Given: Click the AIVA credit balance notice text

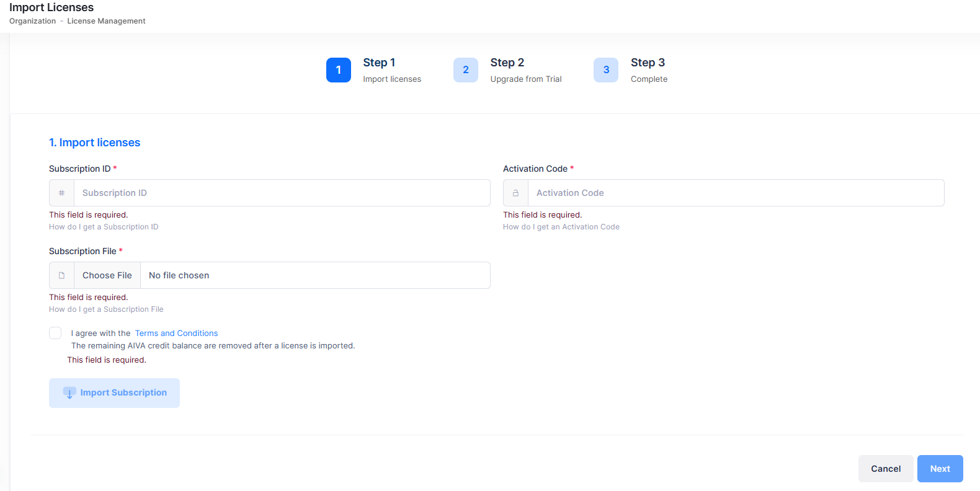Looking at the screenshot, I should pyautogui.click(x=213, y=346).
